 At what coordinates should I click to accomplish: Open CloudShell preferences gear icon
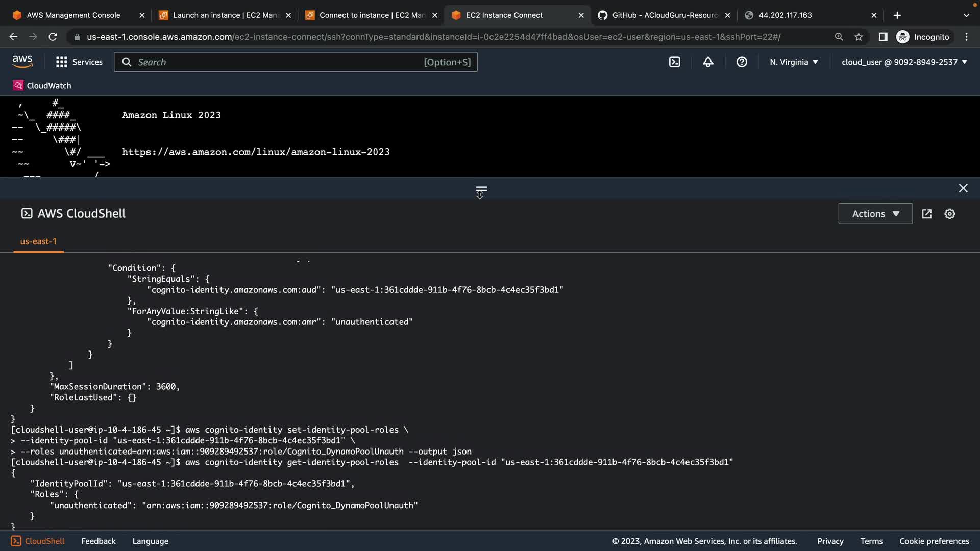point(949,214)
